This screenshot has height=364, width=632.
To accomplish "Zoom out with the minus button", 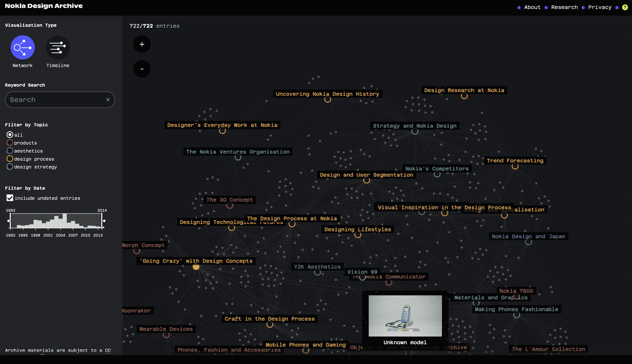I will (x=142, y=69).
